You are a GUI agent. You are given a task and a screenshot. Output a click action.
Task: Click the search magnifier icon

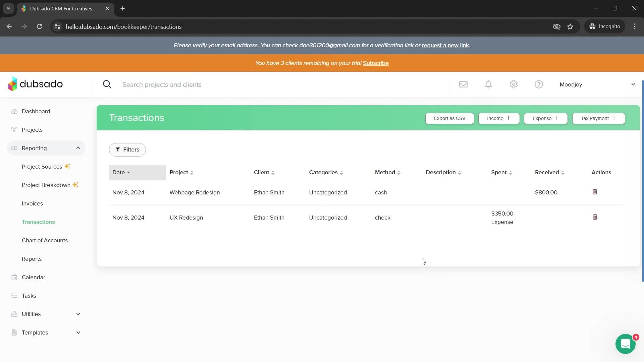tap(107, 84)
